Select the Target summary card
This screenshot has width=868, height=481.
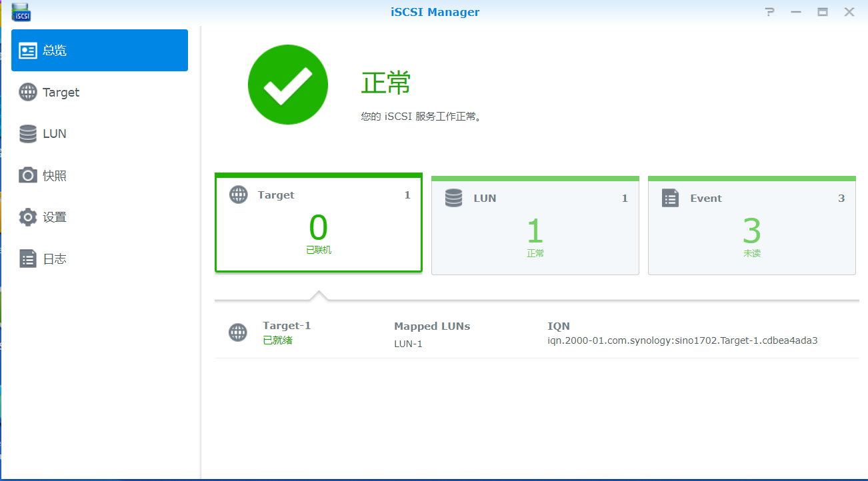[x=319, y=223]
